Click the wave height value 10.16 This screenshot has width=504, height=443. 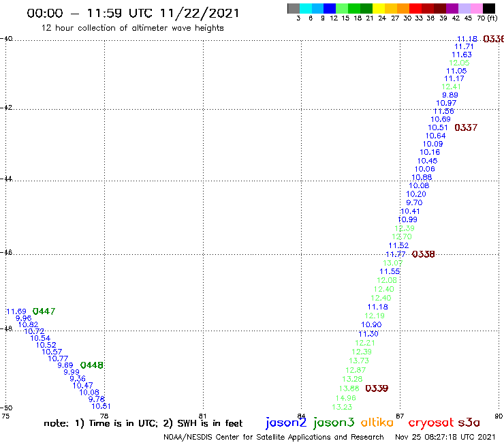point(430,152)
